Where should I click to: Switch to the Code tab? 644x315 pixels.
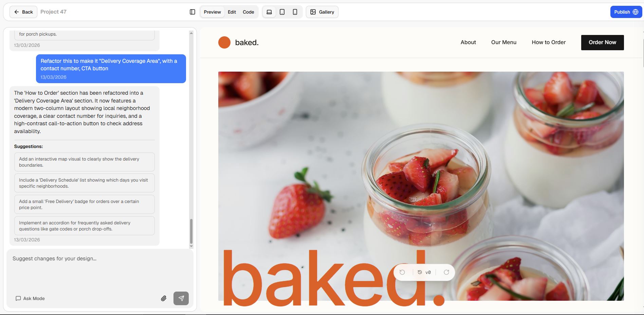[248, 12]
